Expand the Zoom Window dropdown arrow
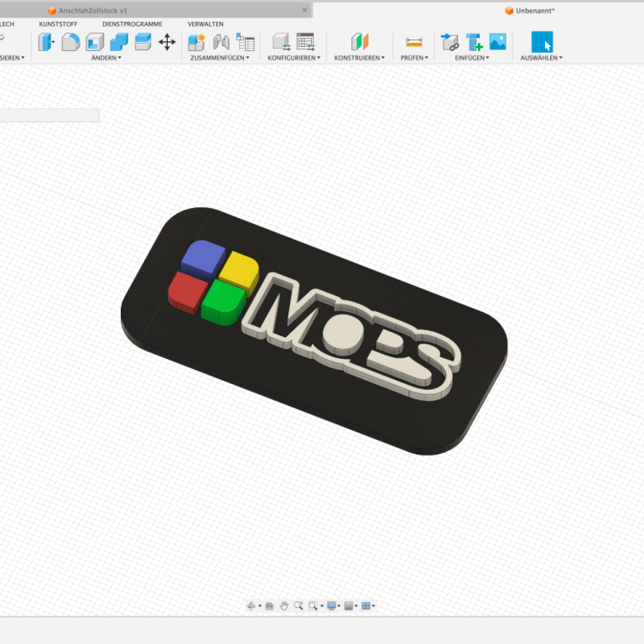Screen dimensions: 644x644 pyautogui.click(x=322, y=606)
